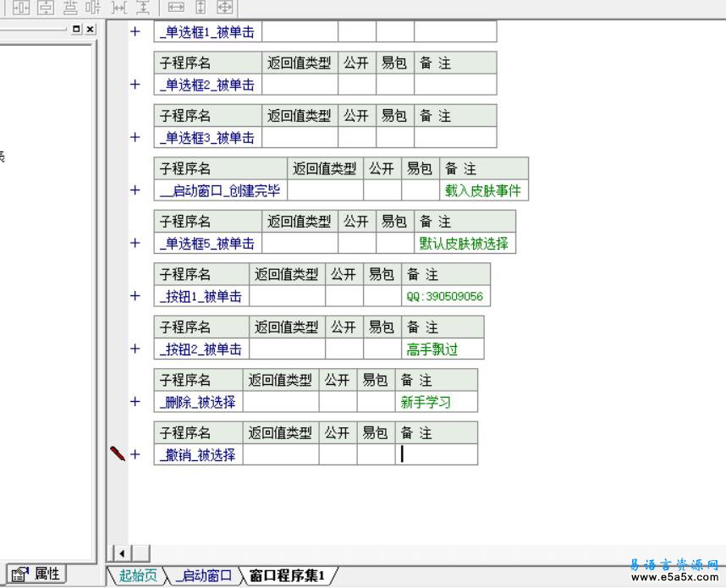Select the subroutine name _删除_被选择

(x=198, y=401)
